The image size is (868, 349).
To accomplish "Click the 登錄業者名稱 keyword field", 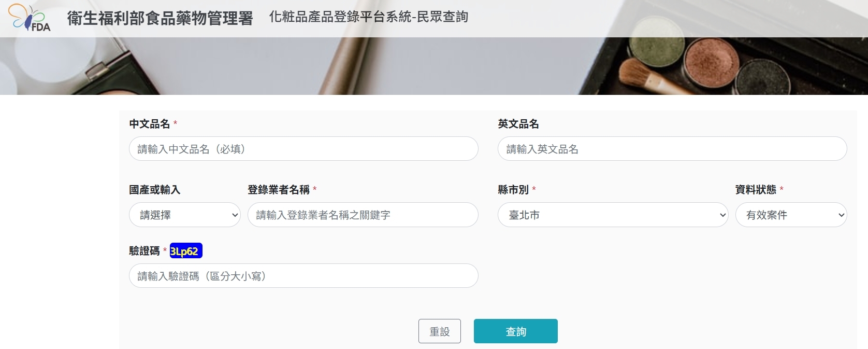I will (x=363, y=215).
